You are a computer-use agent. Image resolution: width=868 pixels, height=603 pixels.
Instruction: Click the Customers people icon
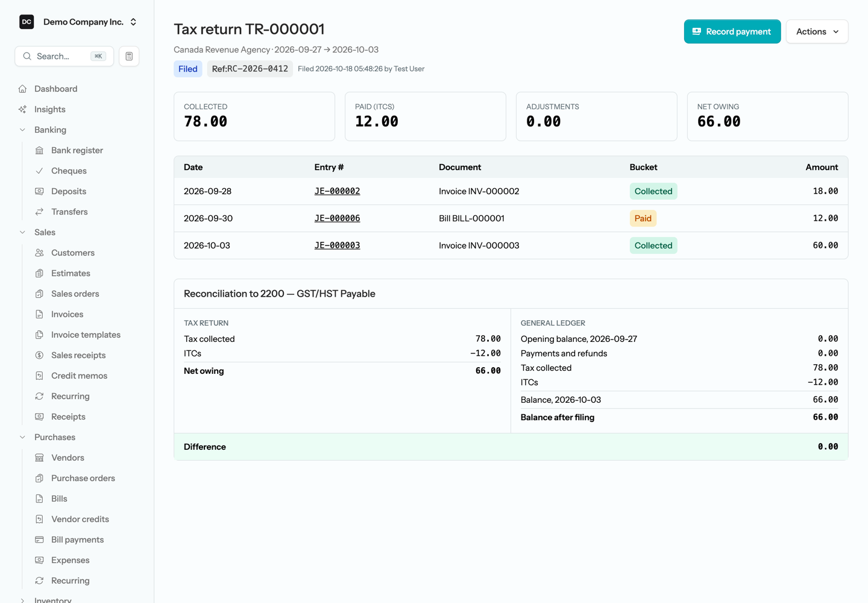click(x=39, y=253)
